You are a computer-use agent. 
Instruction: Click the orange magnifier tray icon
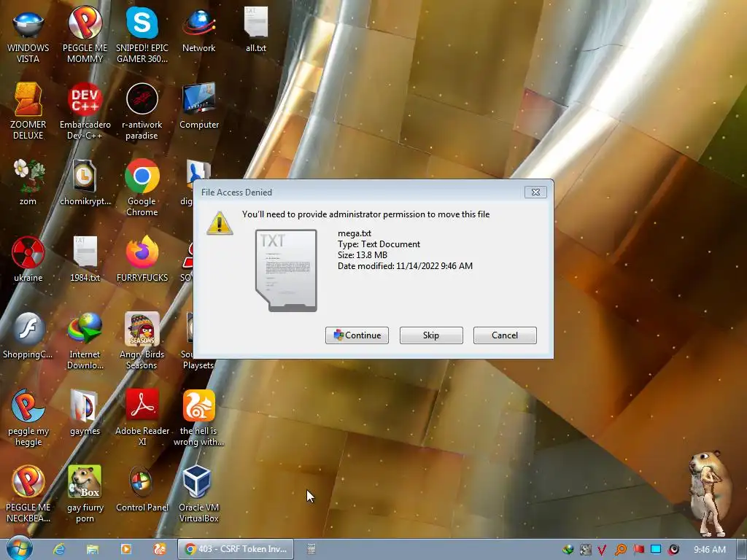point(620,550)
